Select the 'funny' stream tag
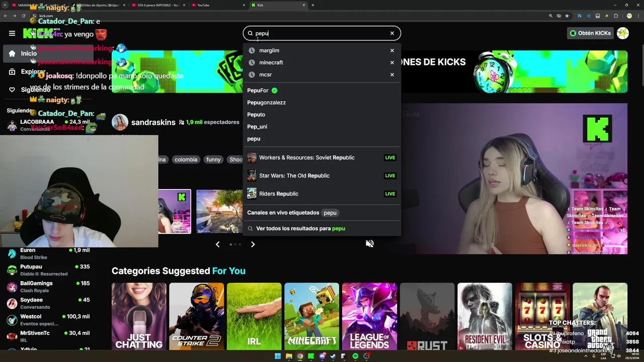This screenshot has height=362, width=644. pos(213,159)
